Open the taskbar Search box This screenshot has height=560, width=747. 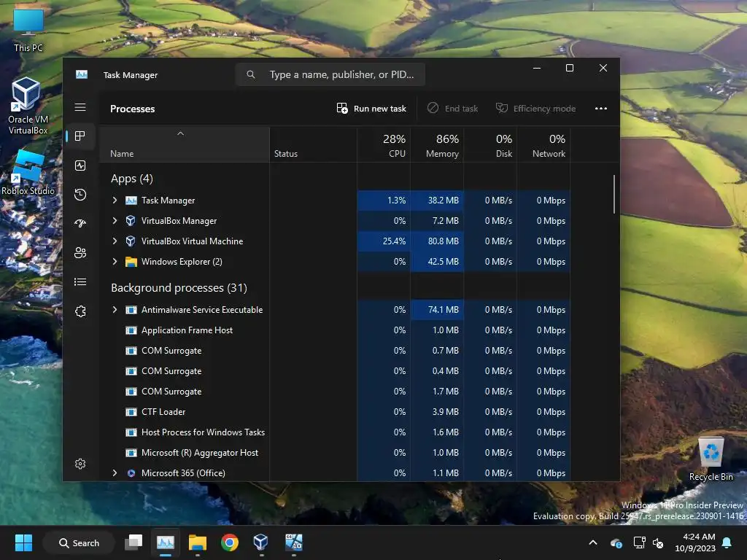(x=79, y=542)
